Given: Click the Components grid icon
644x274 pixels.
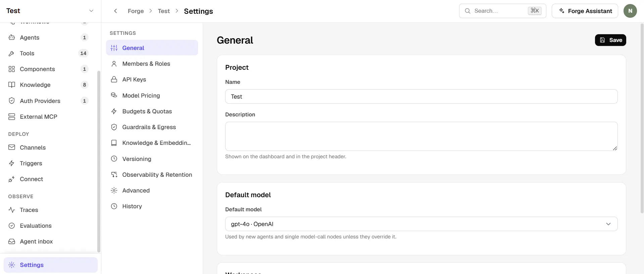Looking at the screenshot, I should tap(12, 69).
